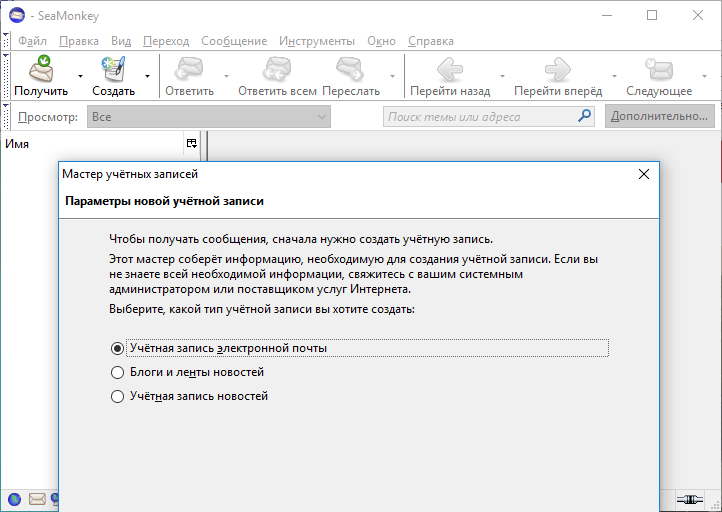Click the Перейти вперёд button
722x512 pixels.
[558, 76]
